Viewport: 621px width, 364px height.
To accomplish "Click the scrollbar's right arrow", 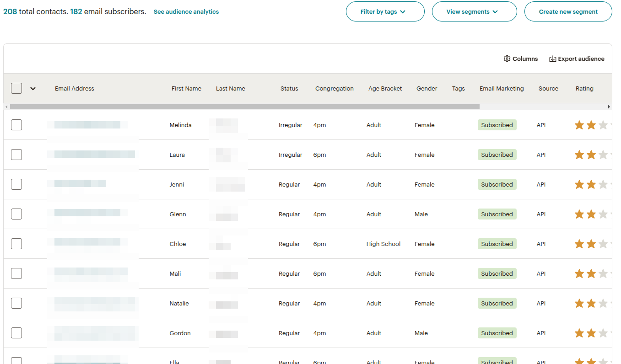I will coord(609,107).
